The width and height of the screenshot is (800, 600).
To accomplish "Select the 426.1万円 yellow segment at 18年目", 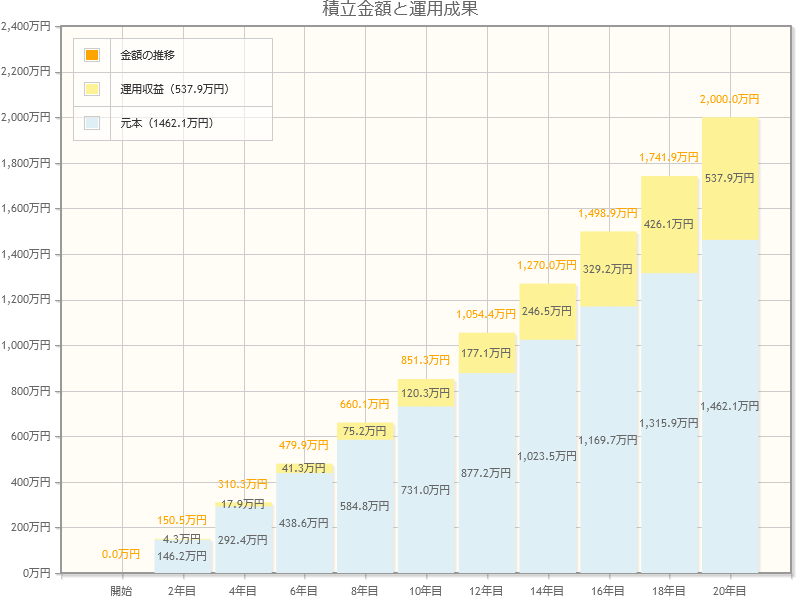I will click(x=669, y=224).
